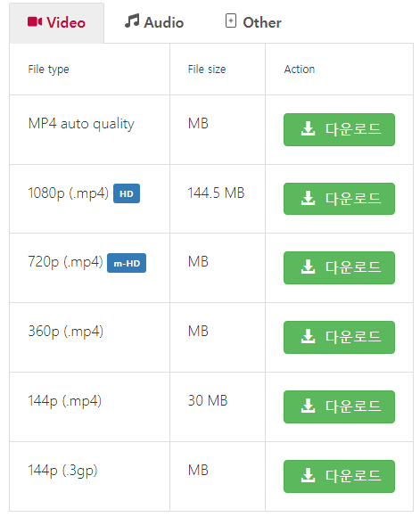
Task: Select the 30 MB file size
Action: 208,400
